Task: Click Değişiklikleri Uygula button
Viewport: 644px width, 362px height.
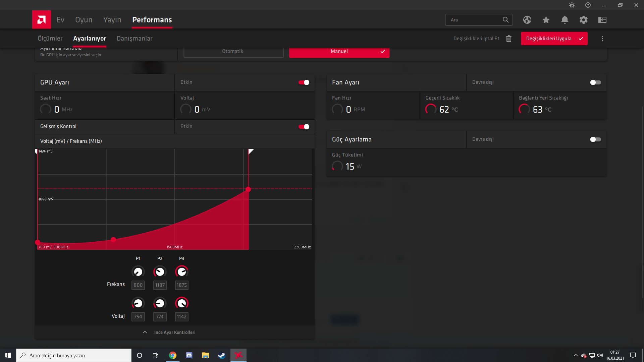Action: pos(554,39)
